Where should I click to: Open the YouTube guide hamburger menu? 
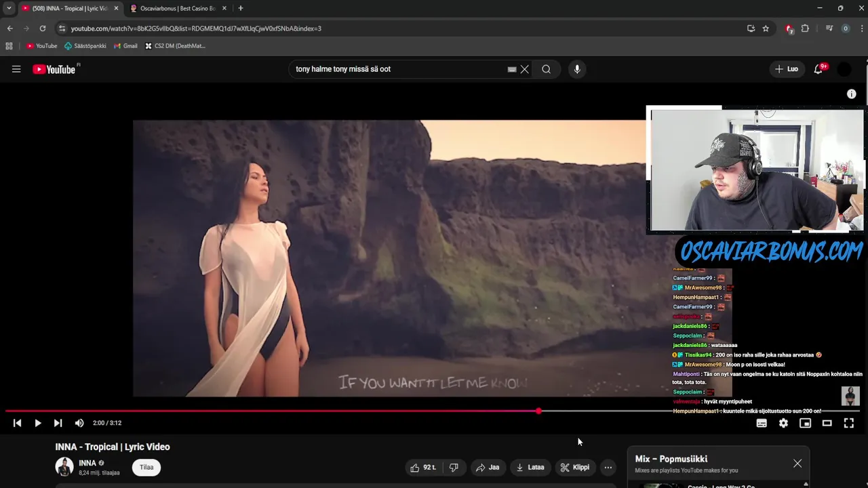(x=16, y=69)
